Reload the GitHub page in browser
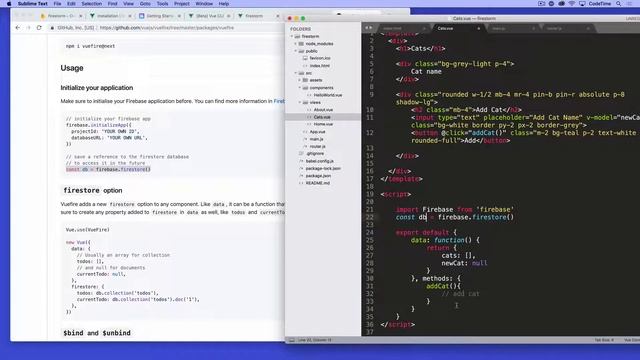The width and height of the screenshot is (640, 360). [39, 28]
